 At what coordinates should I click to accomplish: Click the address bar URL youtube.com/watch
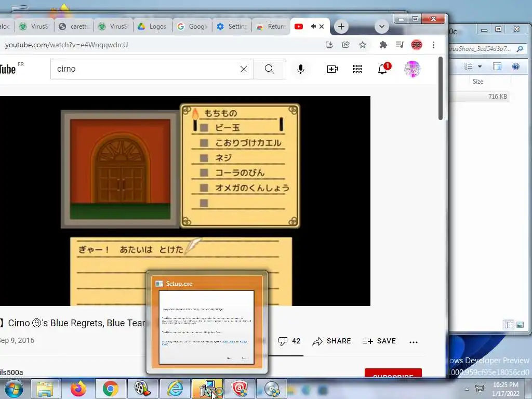[66, 45]
